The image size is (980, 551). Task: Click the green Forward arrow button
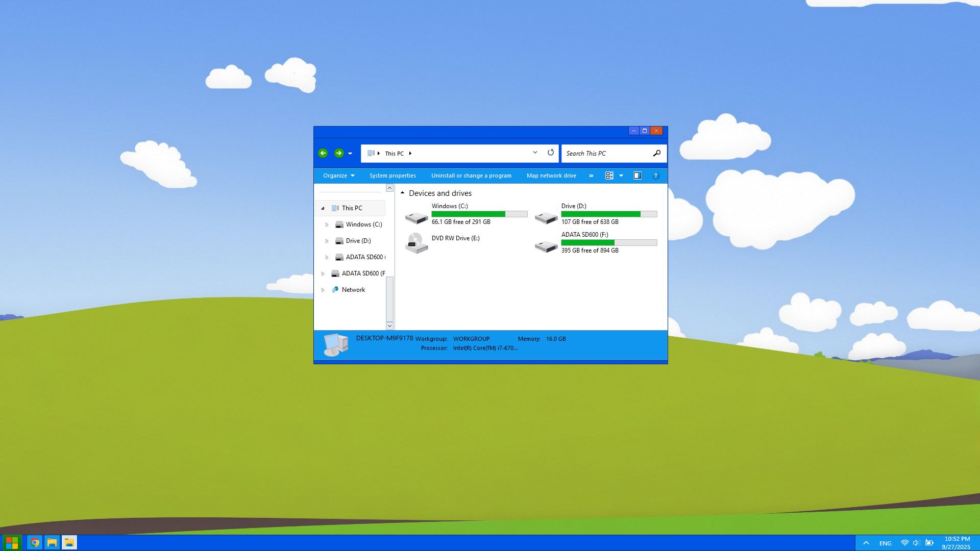pos(339,153)
